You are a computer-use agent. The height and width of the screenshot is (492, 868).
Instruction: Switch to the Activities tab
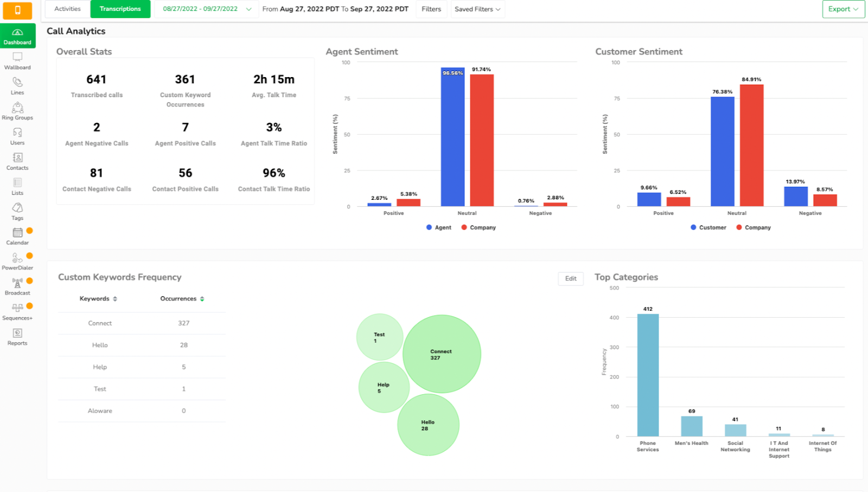pos(67,9)
